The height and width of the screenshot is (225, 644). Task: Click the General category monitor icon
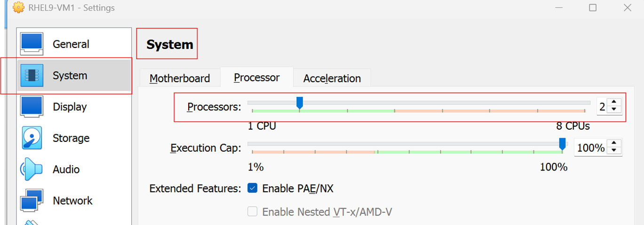pyautogui.click(x=32, y=44)
